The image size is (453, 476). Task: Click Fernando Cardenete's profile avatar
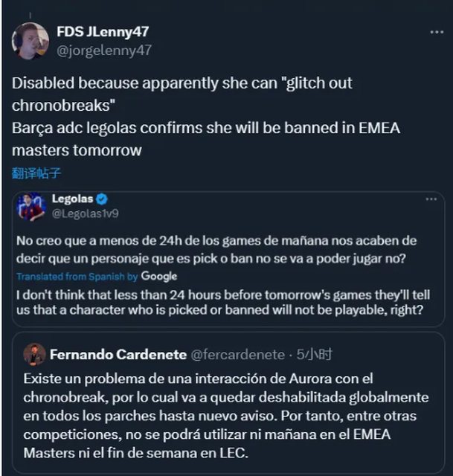point(34,354)
